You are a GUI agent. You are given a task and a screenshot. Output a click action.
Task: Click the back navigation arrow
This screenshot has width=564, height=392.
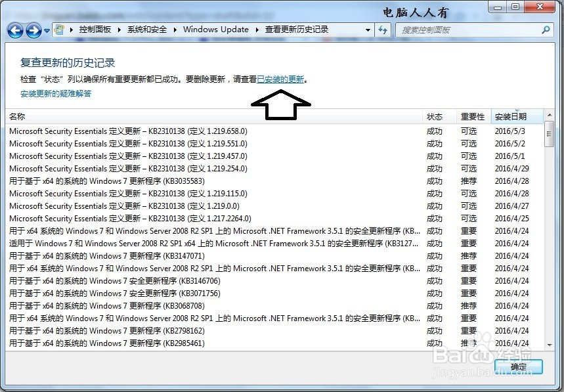tap(14, 30)
